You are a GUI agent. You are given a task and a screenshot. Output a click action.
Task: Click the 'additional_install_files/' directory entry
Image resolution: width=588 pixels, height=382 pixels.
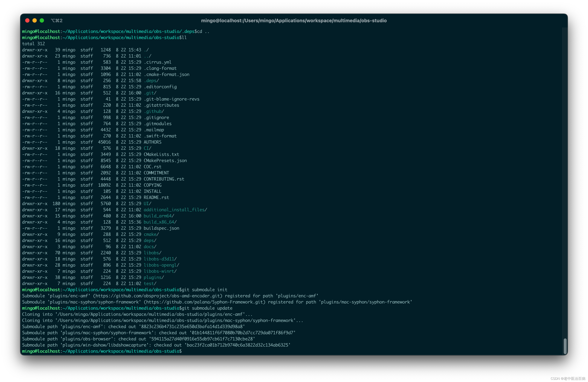tap(175, 210)
